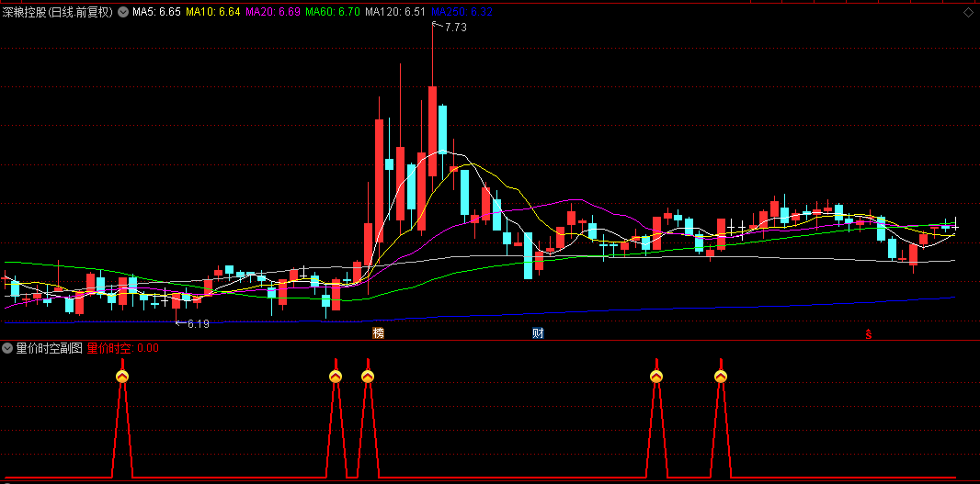Click the second yellow signal arrow in sub-chart
The width and height of the screenshot is (980, 484).
tap(336, 376)
